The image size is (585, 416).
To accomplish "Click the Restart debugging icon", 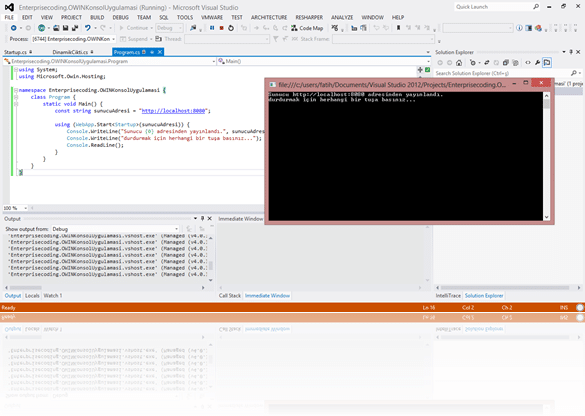I will (231, 28).
